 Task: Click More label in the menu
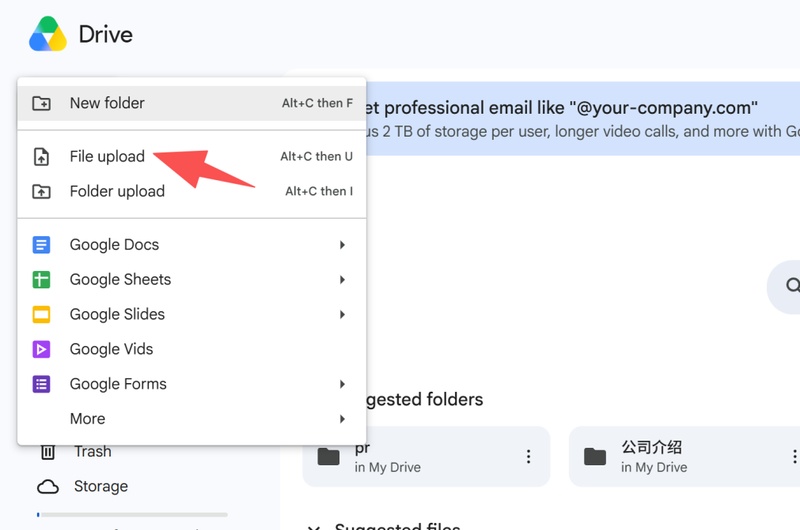pyautogui.click(x=88, y=419)
